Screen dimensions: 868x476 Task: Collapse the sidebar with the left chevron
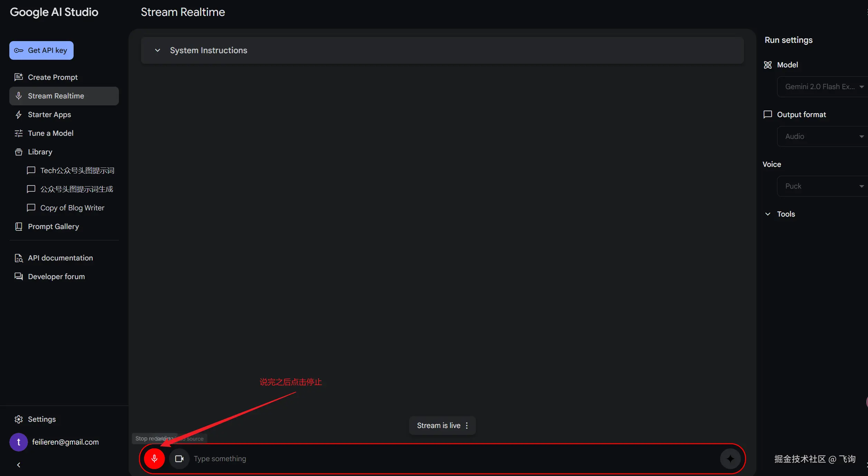(19, 465)
